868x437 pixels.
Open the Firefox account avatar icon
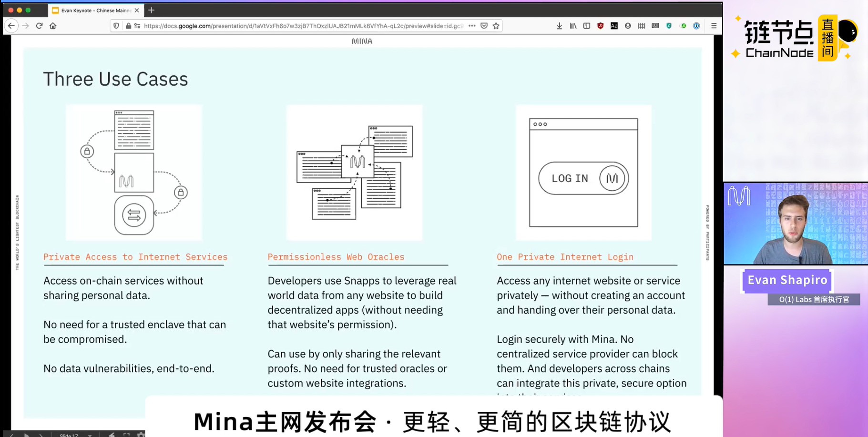(x=628, y=26)
